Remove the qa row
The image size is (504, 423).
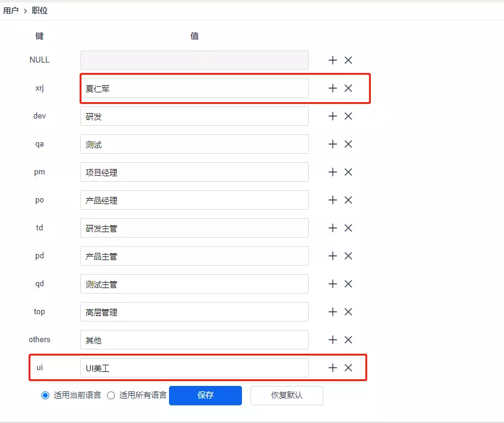348,144
